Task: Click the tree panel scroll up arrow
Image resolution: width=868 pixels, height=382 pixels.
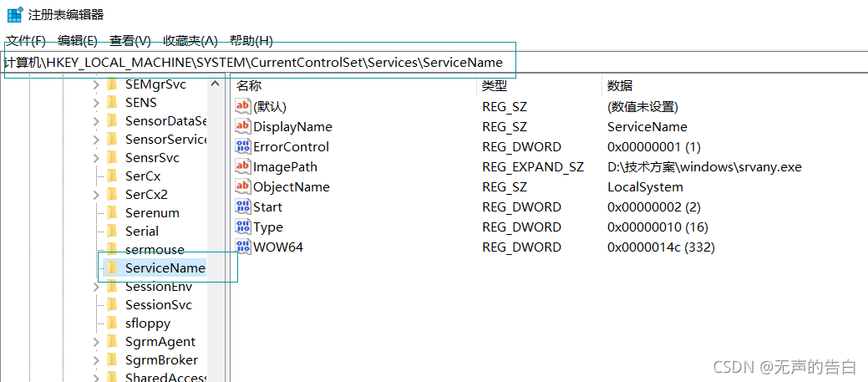Action: [216, 84]
